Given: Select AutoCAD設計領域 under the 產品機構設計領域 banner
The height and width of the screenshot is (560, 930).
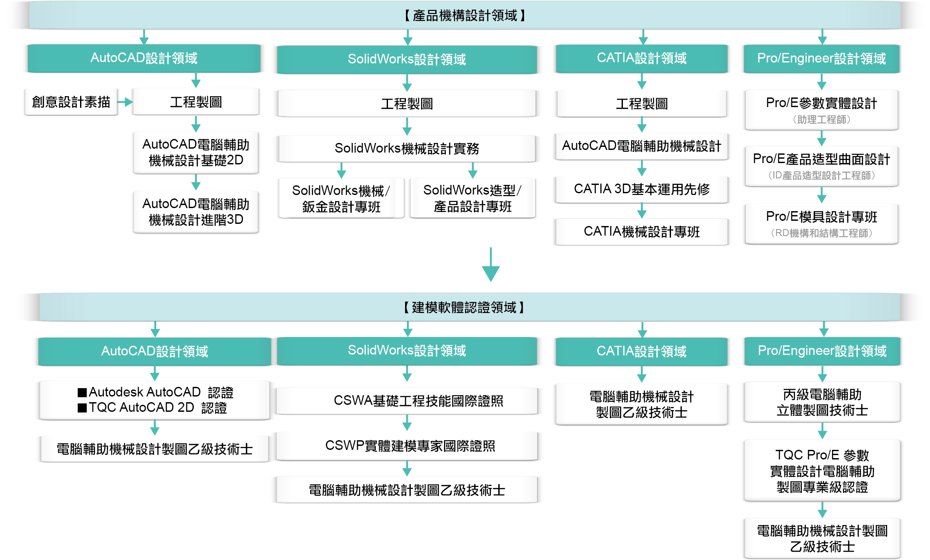Looking at the screenshot, I should [x=144, y=58].
